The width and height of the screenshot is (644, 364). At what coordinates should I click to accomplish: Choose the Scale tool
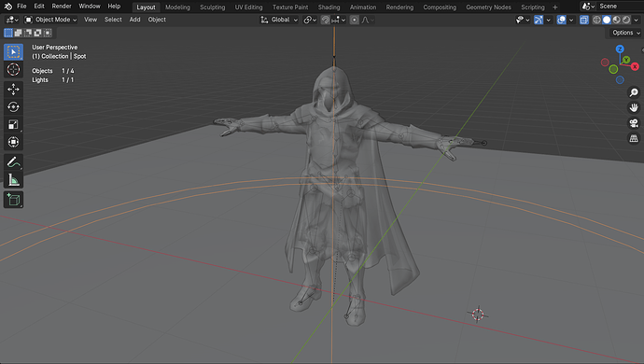click(x=13, y=124)
